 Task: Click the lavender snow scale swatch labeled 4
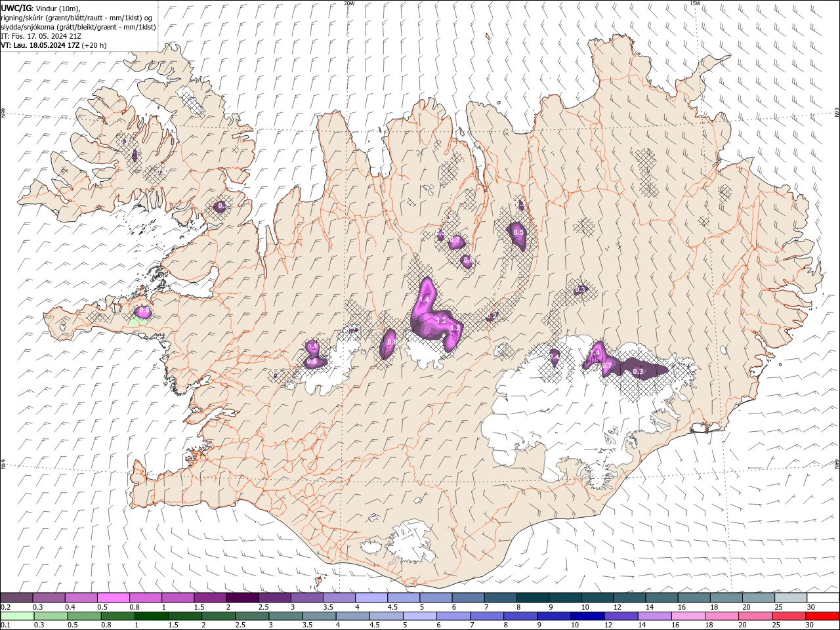pyautogui.click(x=371, y=598)
